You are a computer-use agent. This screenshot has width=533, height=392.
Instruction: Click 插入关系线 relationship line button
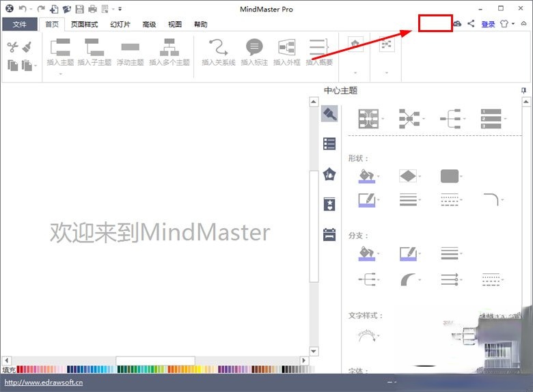tap(219, 52)
